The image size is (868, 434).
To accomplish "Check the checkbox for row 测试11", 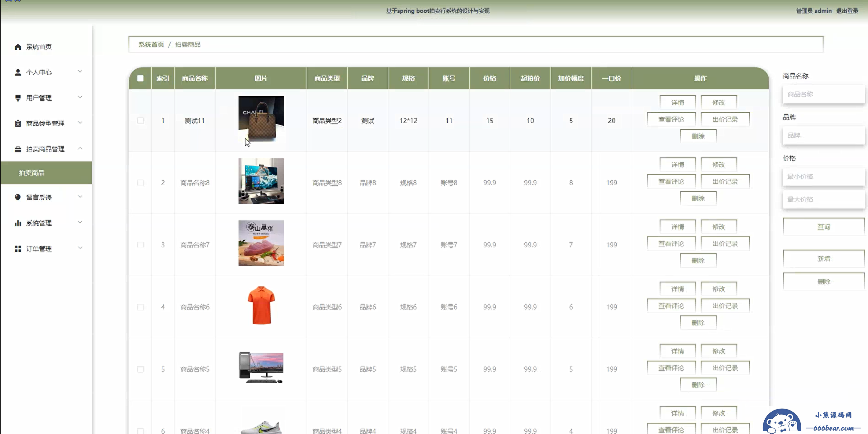I will 141,121.
